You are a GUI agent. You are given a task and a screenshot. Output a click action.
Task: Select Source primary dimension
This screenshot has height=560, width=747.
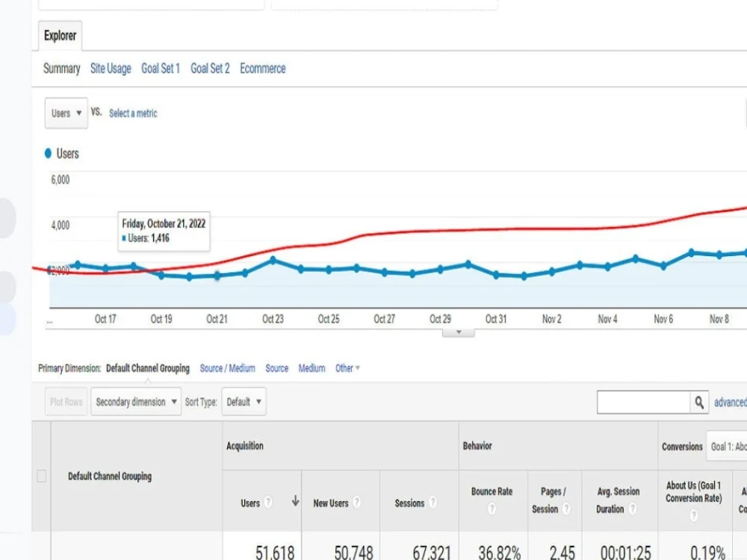277,368
